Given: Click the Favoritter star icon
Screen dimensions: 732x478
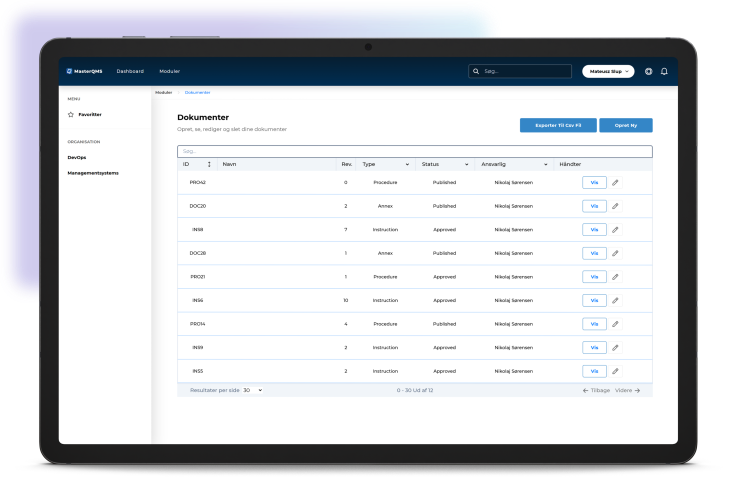Looking at the screenshot, I should pos(71,114).
